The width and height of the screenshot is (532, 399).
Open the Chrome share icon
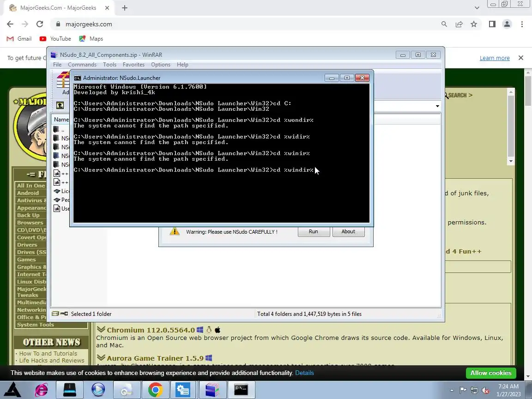(x=459, y=24)
